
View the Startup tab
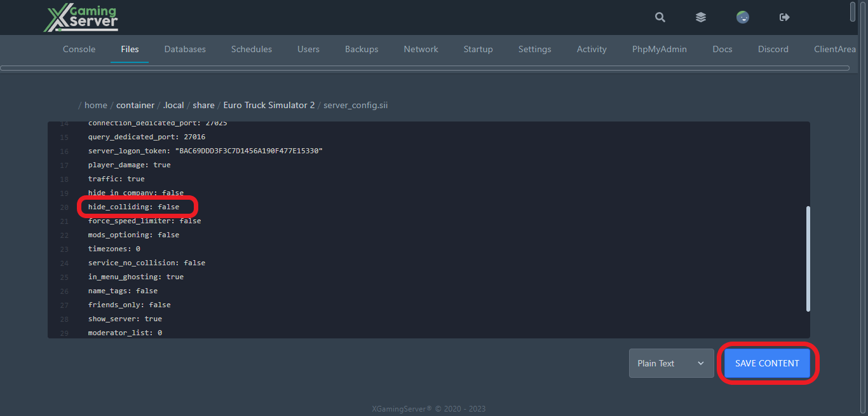(478, 49)
